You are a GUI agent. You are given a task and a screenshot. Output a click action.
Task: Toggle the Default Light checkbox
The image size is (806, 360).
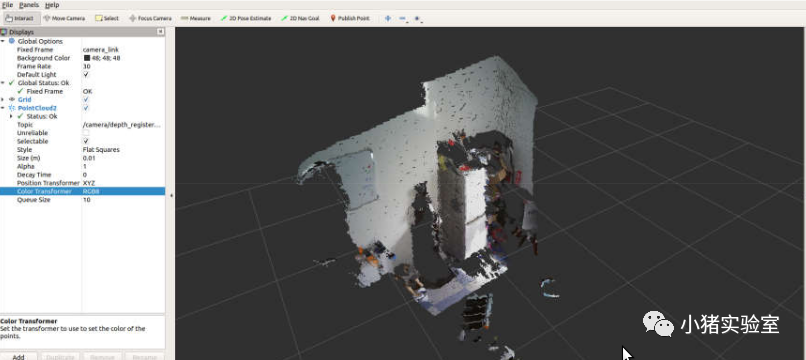click(x=86, y=75)
